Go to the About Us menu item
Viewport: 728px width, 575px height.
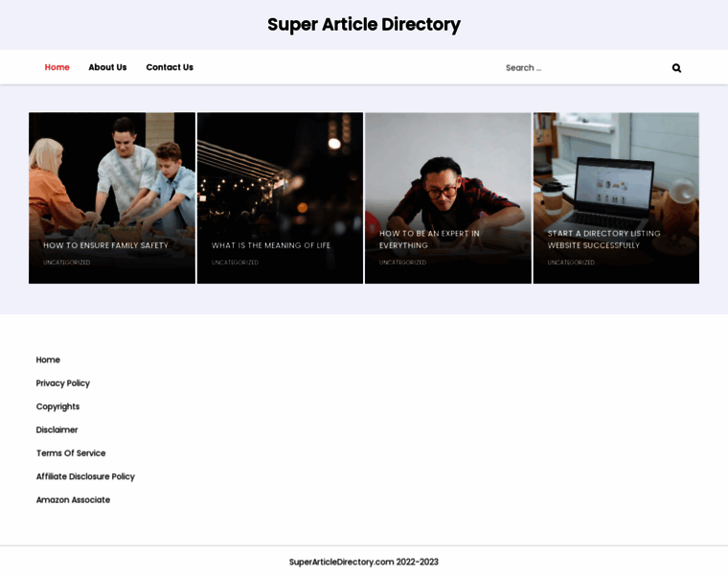(107, 67)
